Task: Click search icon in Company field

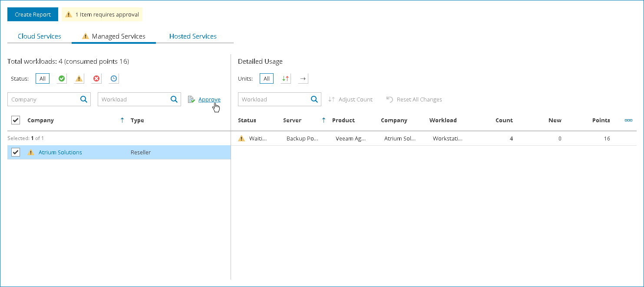Action: pos(84,99)
